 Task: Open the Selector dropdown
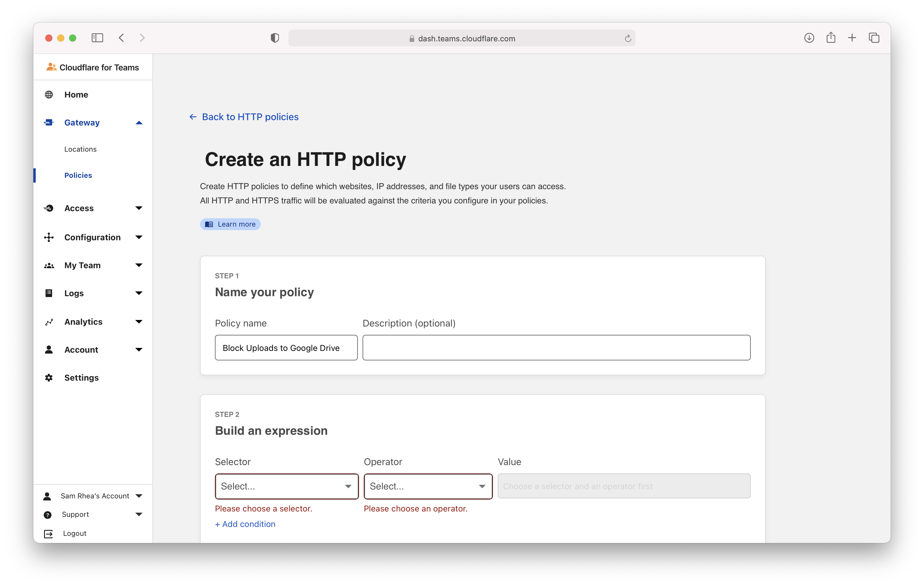286,486
